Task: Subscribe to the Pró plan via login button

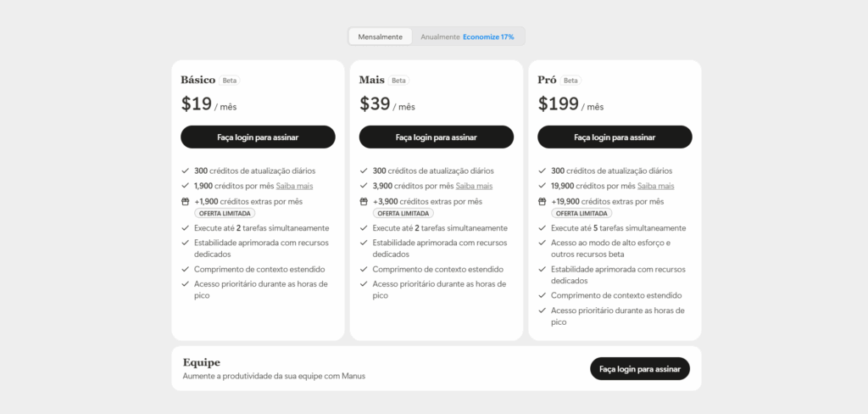Action: pyautogui.click(x=615, y=137)
